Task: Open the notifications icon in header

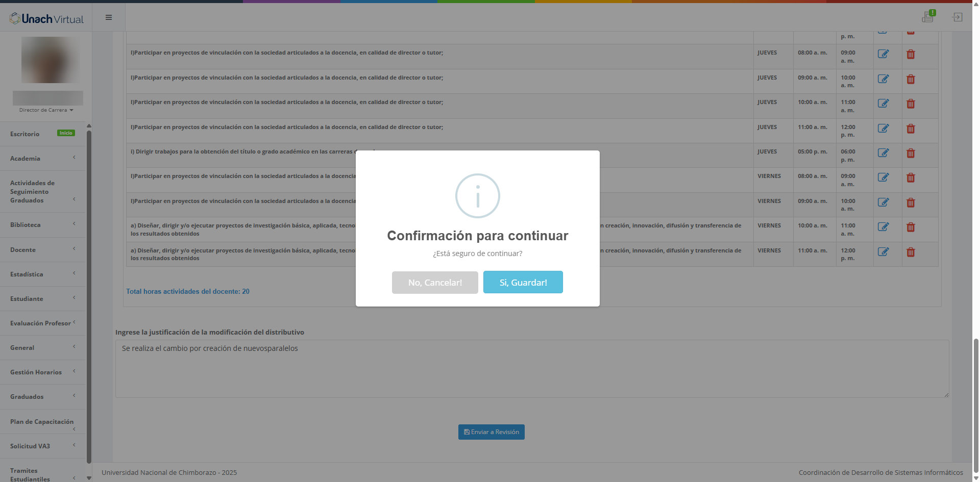Action: [928, 17]
